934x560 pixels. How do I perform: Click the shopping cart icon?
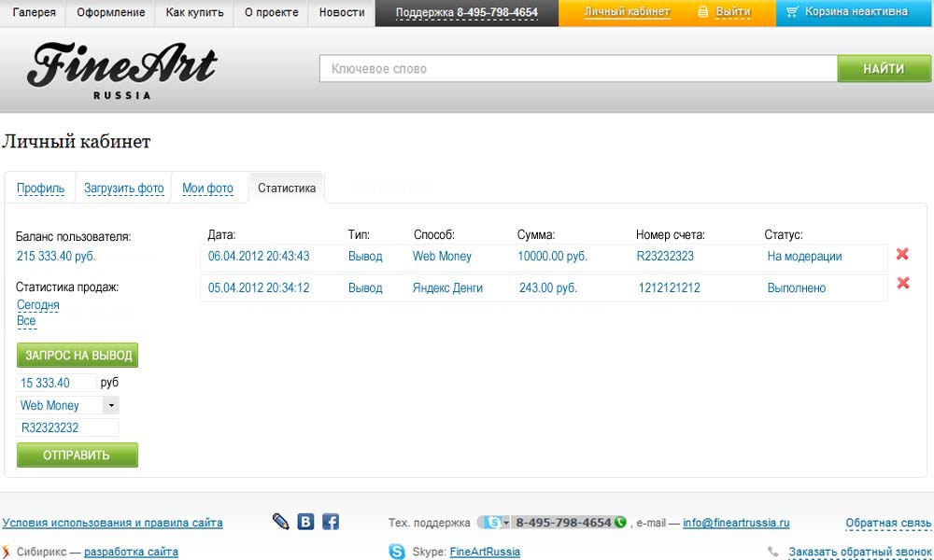[x=792, y=11]
